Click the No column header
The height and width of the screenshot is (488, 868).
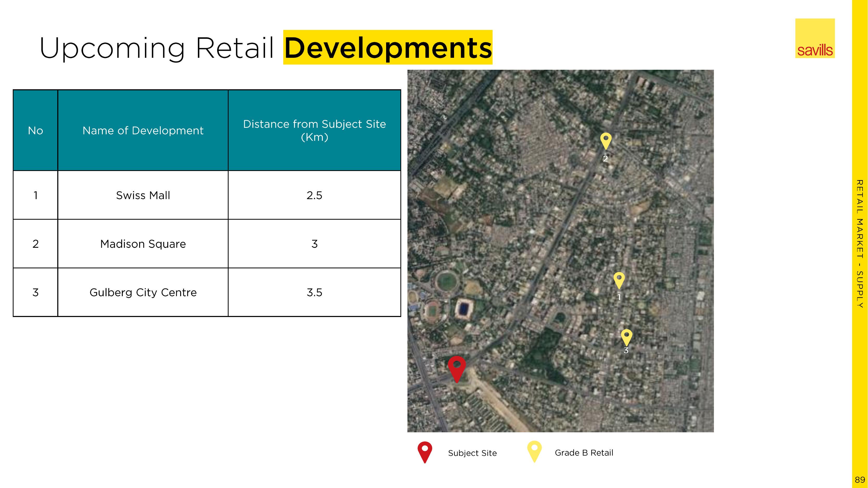(x=35, y=130)
